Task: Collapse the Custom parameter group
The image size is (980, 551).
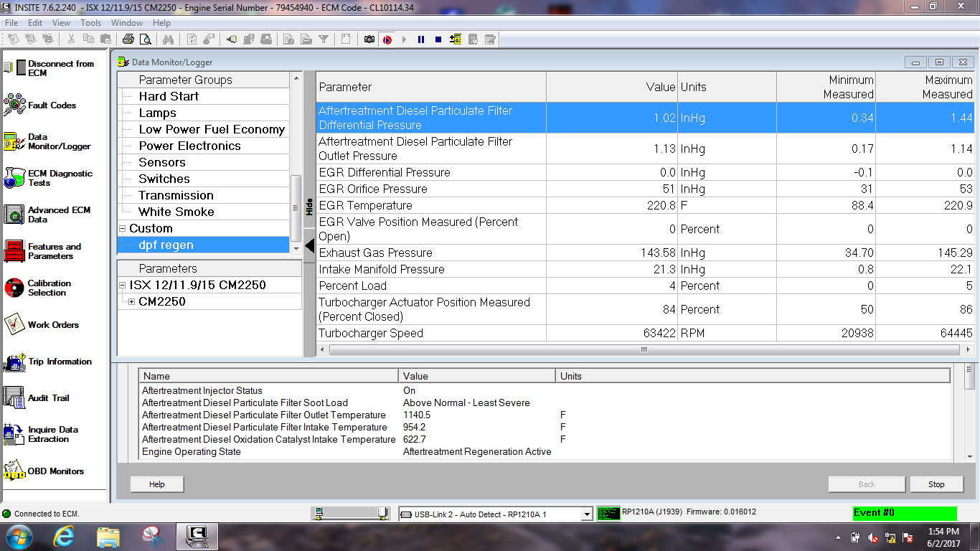Action: point(123,229)
